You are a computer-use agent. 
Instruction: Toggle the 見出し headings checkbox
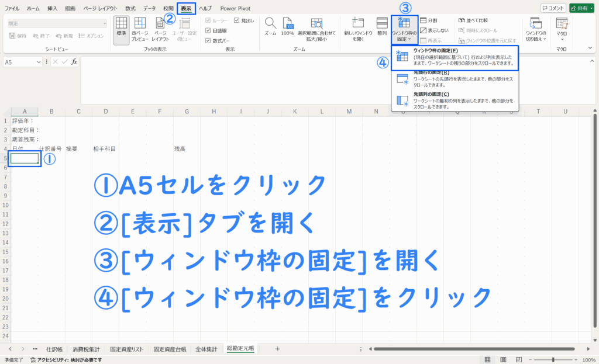tap(244, 20)
